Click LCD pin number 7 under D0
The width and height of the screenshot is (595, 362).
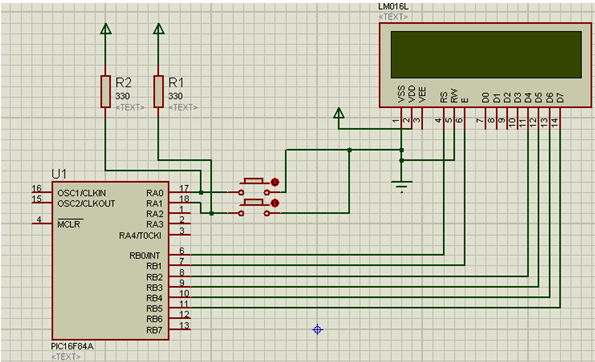click(x=480, y=120)
